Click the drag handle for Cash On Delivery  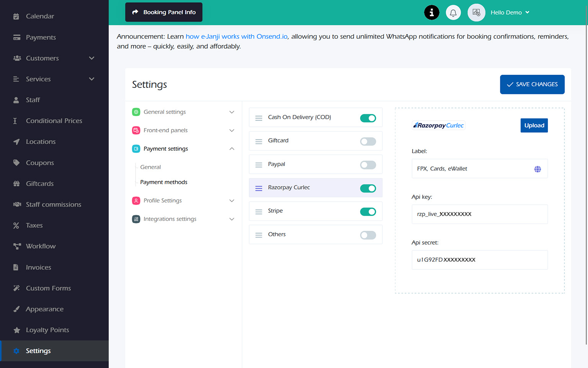click(x=259, y=118)
